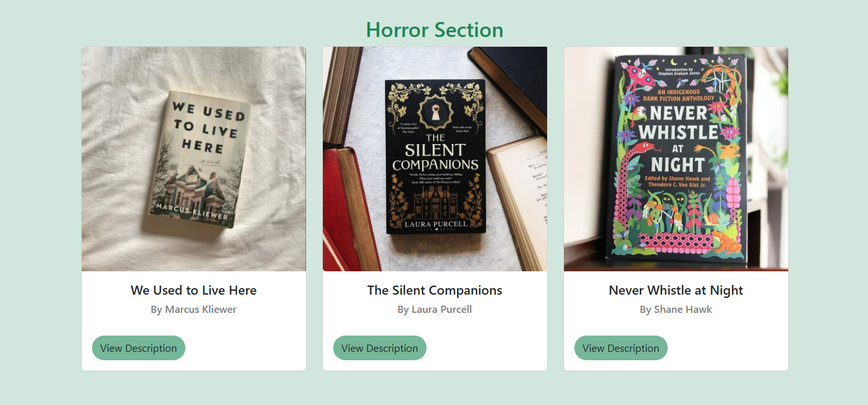The height and width of the screenshot is (405, 868).
Task: Click View Description for Never Whistle at Night
Action: click(621, 348)
